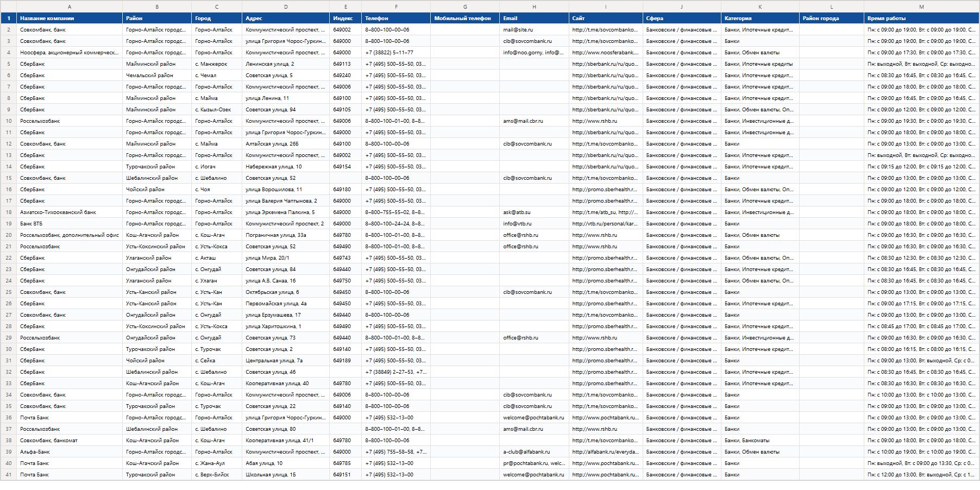
Task: Select the 'с. Улаган' city cell
Action: tap(217, 281)
